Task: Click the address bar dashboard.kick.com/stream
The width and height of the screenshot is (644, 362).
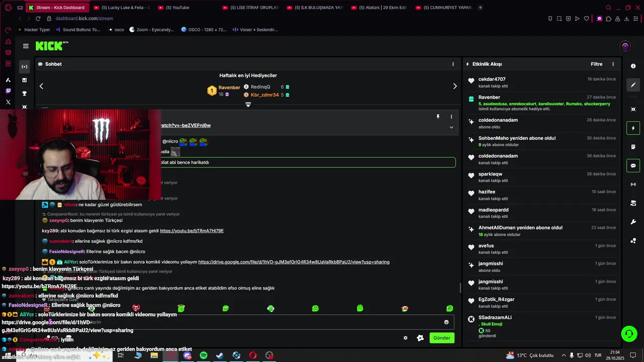Action: click(84, 19)
